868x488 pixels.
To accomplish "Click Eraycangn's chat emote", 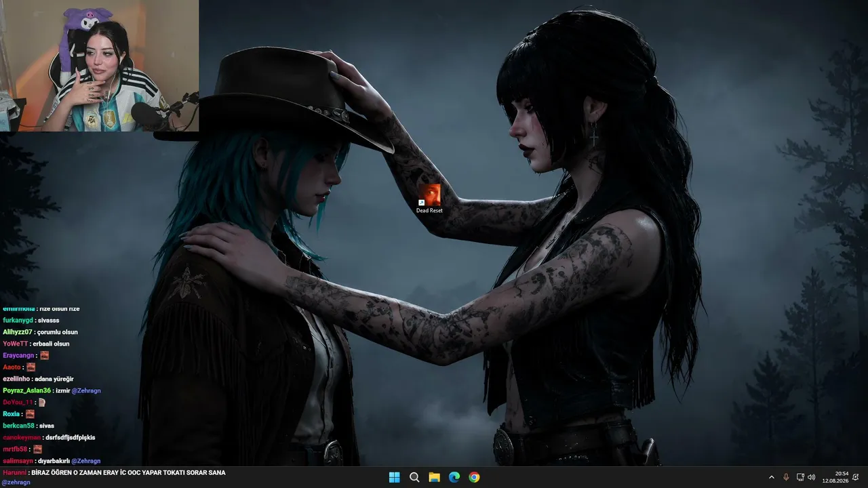I will [x=44, y=355].
